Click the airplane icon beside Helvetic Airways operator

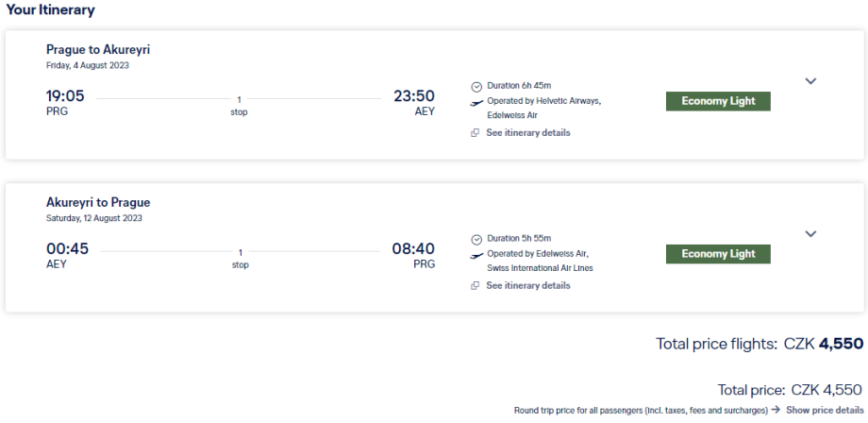click(x=476, y=101)
